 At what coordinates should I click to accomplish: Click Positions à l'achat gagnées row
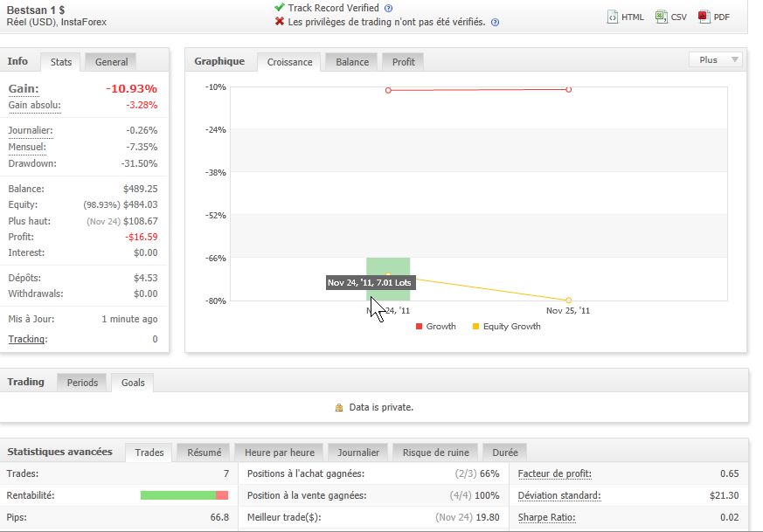click(x=373, y=473)
